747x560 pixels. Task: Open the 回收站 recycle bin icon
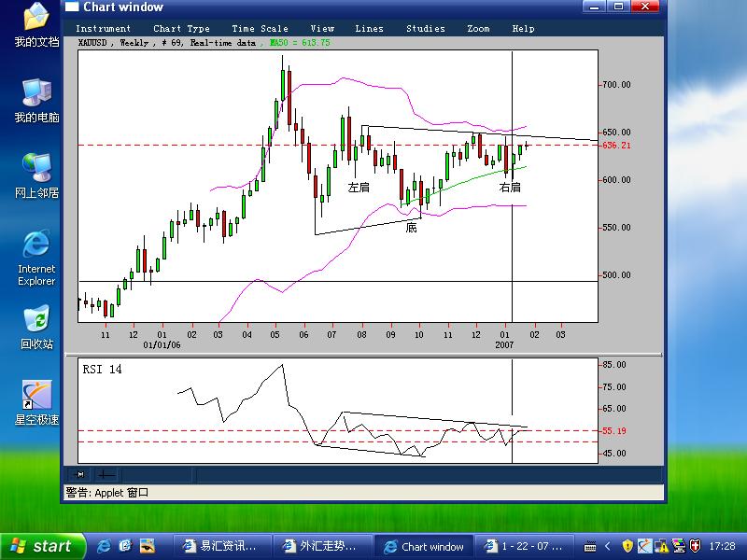tap(36, 327)
